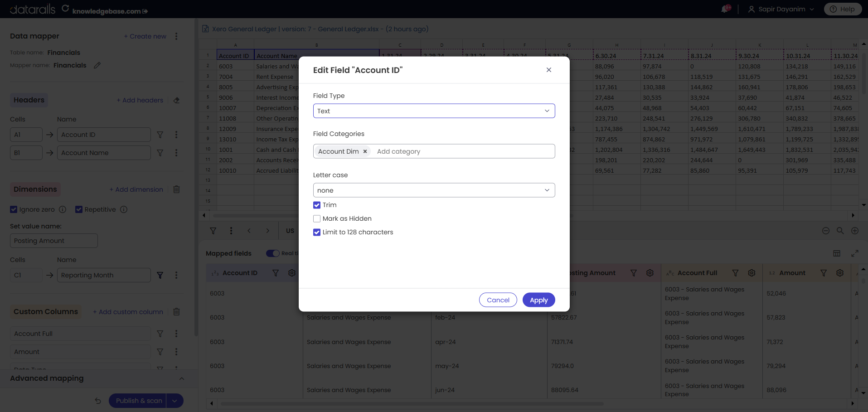
Task: Click the Cancel button
Action: 498,300
